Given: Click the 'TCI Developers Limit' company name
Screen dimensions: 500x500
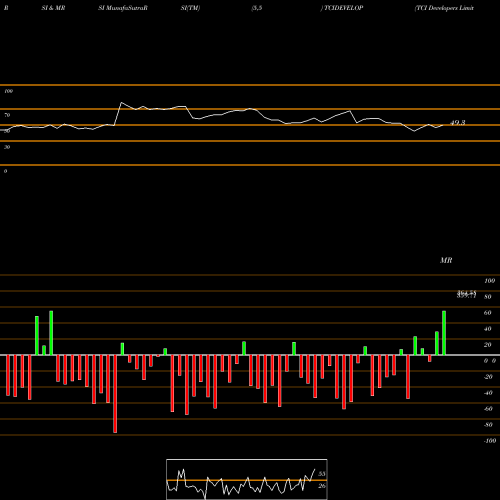Looking at the screenshot, I should pyautogui.click(x=444, y=8).
